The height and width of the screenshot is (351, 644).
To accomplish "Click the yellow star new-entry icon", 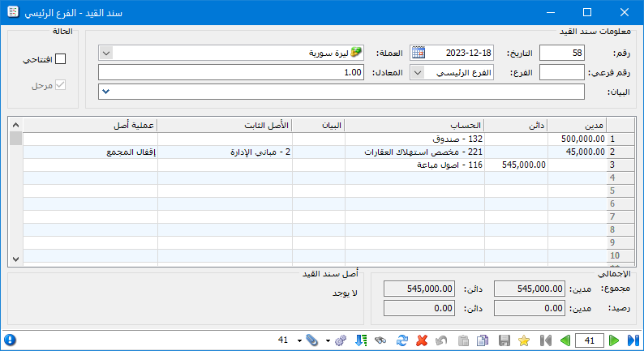I will point(524,340).
